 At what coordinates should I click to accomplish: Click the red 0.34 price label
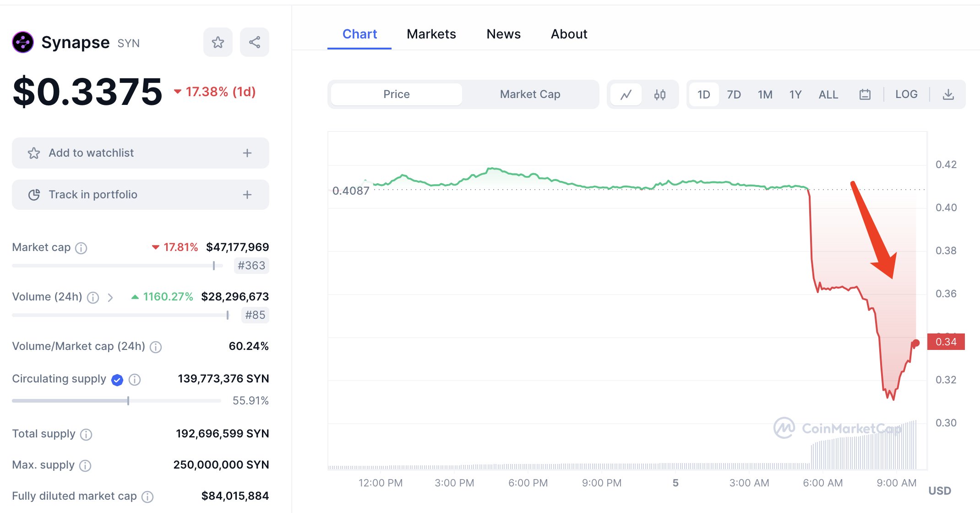point(946,342)
